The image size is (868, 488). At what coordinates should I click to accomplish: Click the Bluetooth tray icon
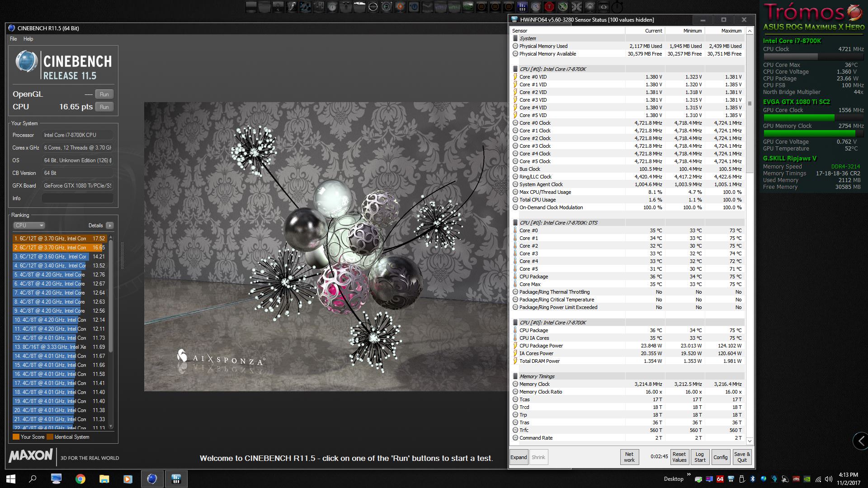coord(753,479)
